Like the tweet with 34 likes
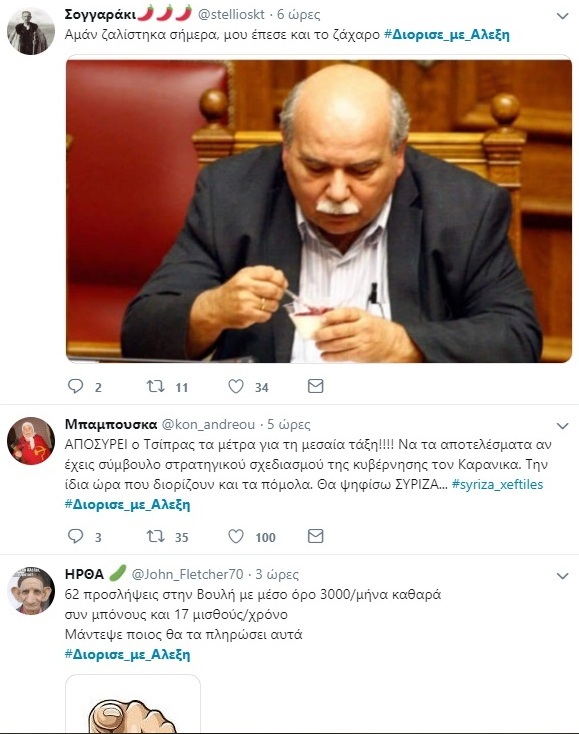 (x=235, y=386)
